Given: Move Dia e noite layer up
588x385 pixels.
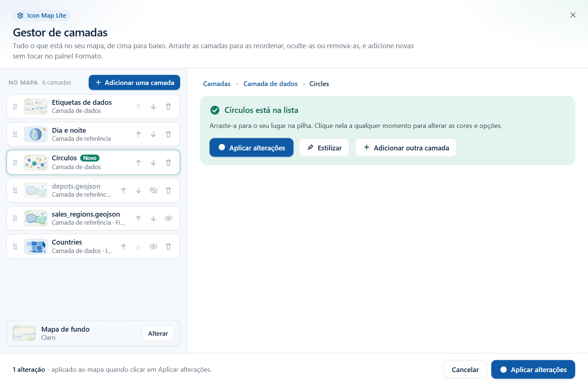Looking at the screenshot, I should [138, 135].
